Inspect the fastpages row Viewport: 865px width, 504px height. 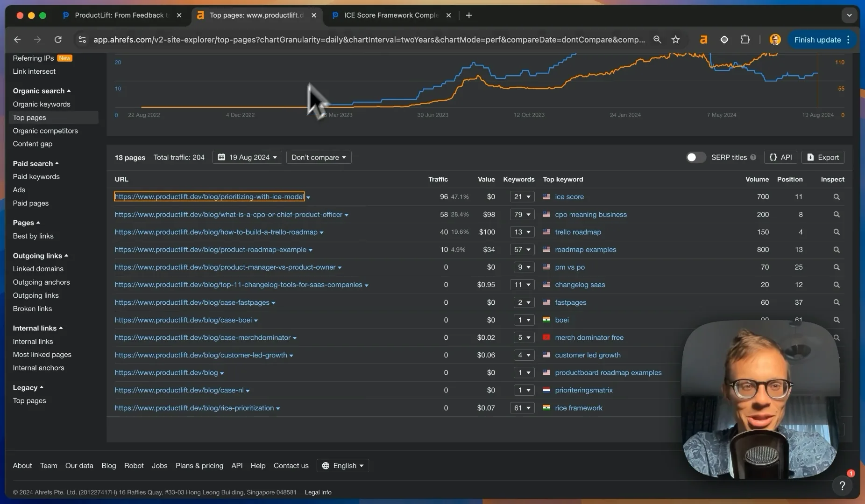tap(836, 302)
